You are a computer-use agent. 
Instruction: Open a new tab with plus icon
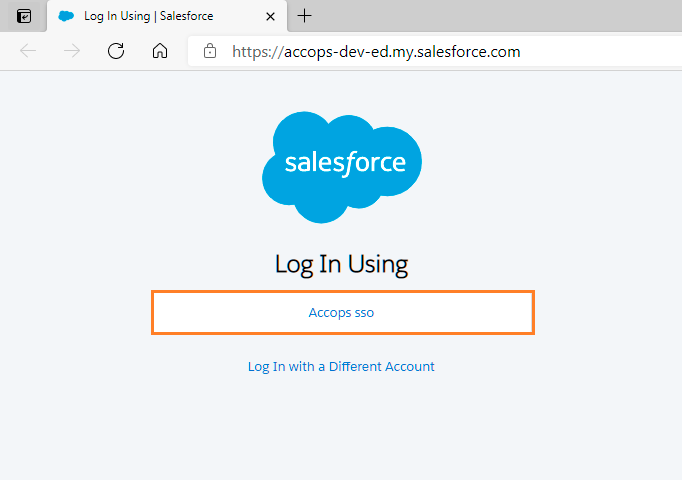pos(305,16)
